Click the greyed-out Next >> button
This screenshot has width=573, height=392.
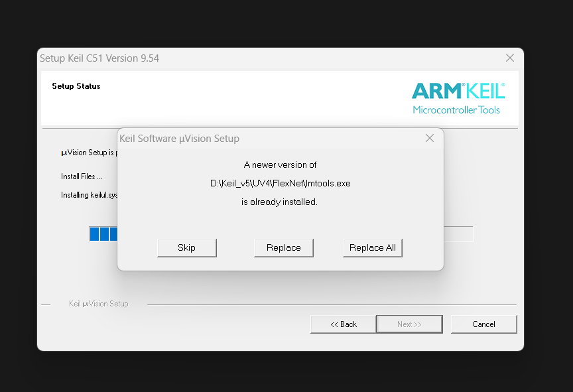[x=409, y=324]
